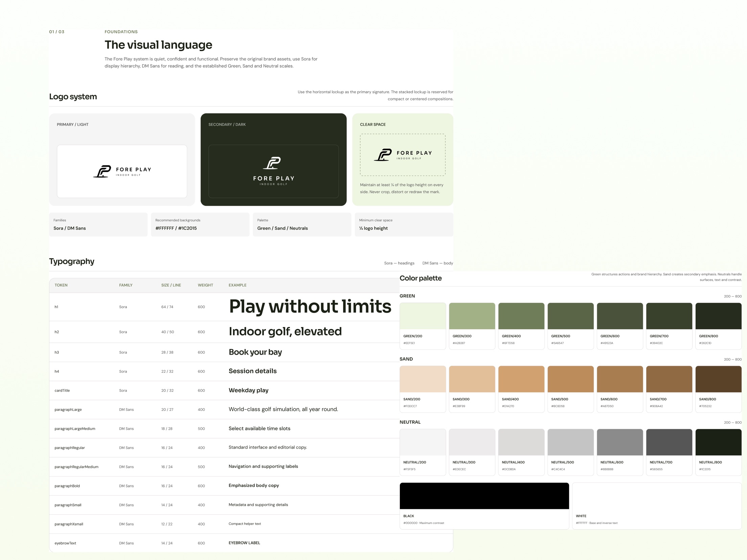Select the SAND/700 swatch

669,389
